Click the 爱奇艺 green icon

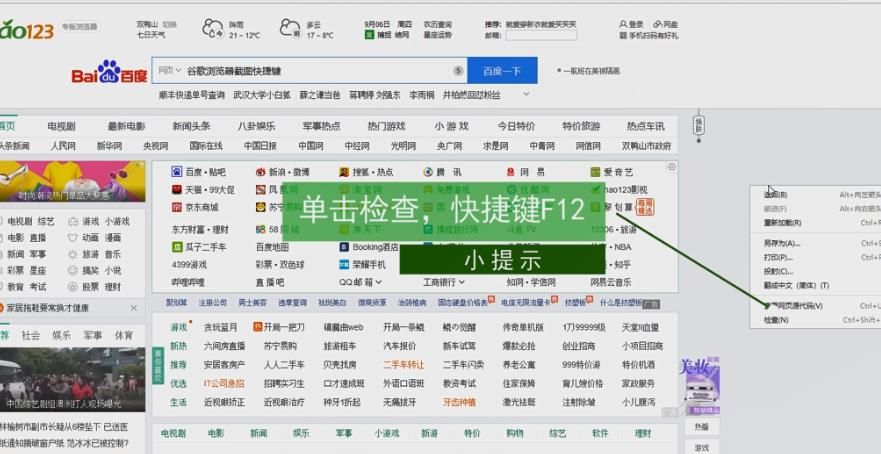coord(595,172)
